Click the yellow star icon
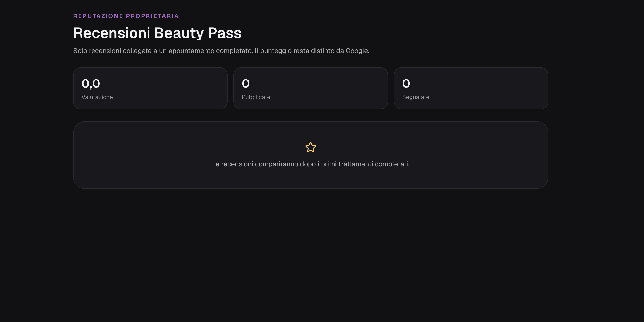The height and width of the screenshot is (322, 644). [x=310, y=147]
